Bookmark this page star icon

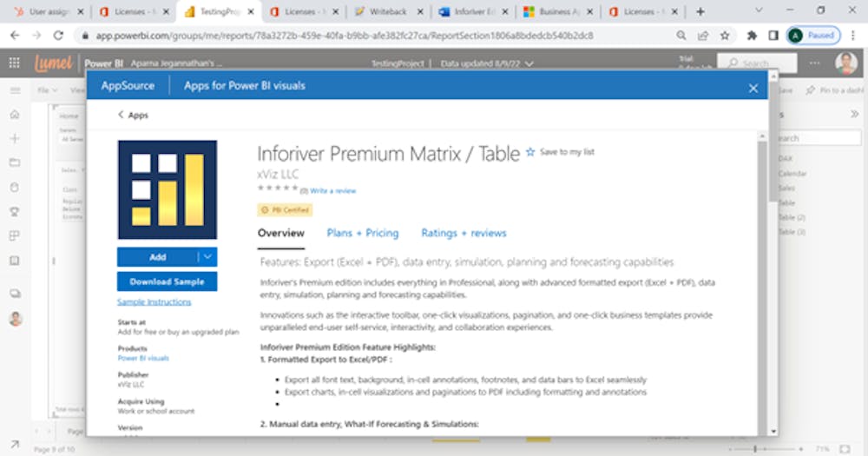pyautogui.click(x=725, y=36)
